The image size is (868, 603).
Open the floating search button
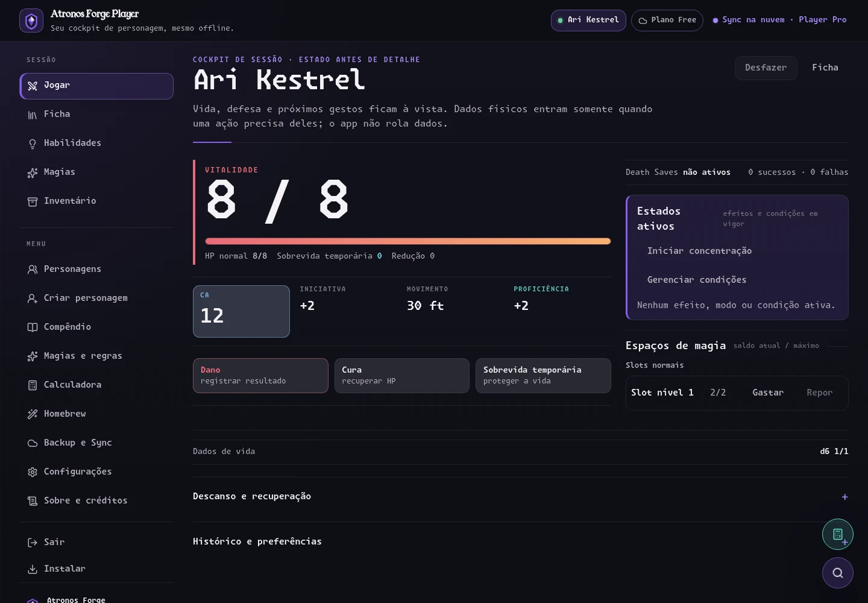tap(838, 573)
